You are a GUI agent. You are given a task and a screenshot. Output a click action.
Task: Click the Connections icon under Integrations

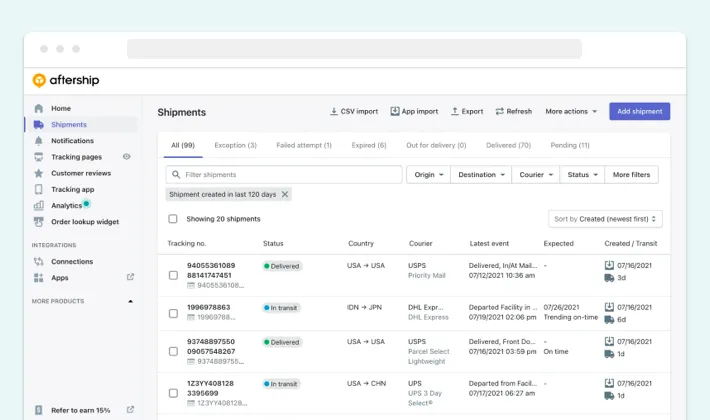[38, 262]
